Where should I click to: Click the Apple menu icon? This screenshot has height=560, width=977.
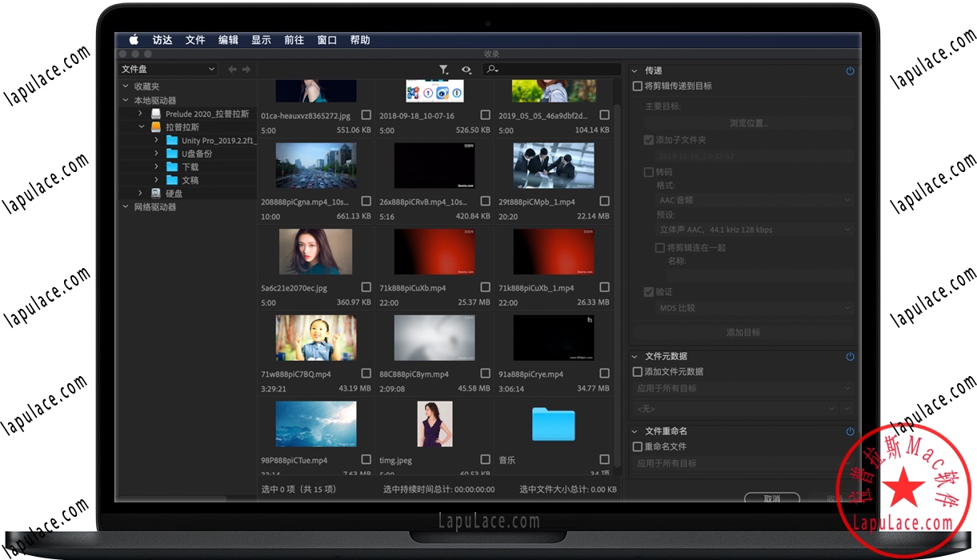tap(134, 39)
